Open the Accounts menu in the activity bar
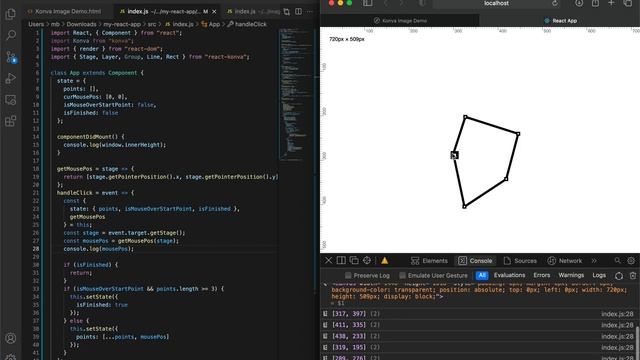The width and height of the screenshot is (640, 360). [11, 338]
